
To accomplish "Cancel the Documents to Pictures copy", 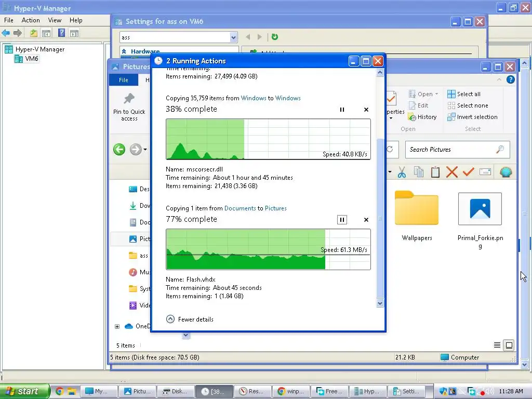I will [366, 220].
